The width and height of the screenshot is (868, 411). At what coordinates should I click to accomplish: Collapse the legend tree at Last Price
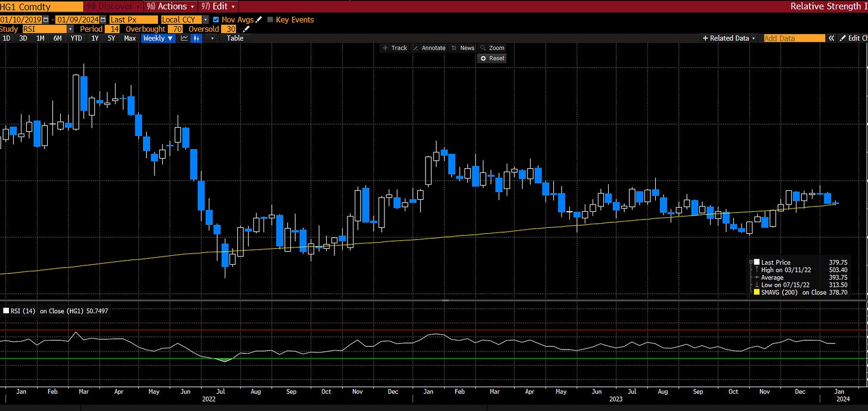point(751,262)
